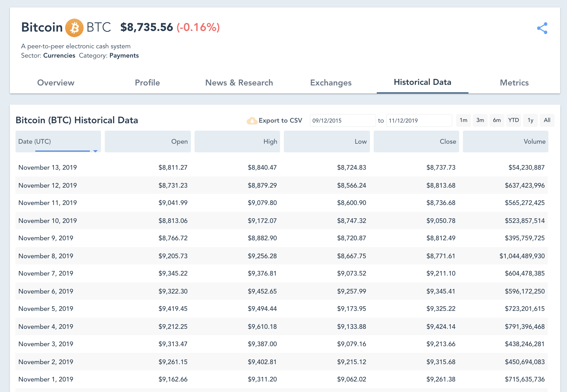Select the Historical Data tab

[423, 82]
